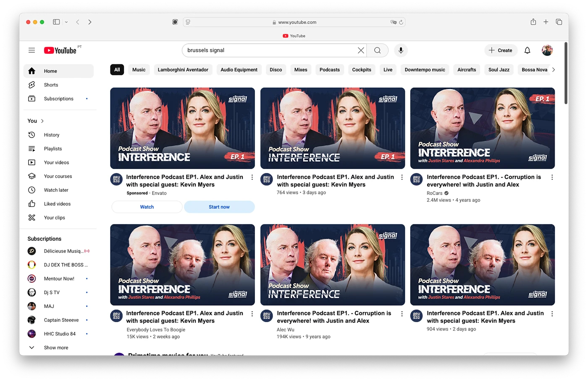Open the Watch later list

click(x=59, y=190)
